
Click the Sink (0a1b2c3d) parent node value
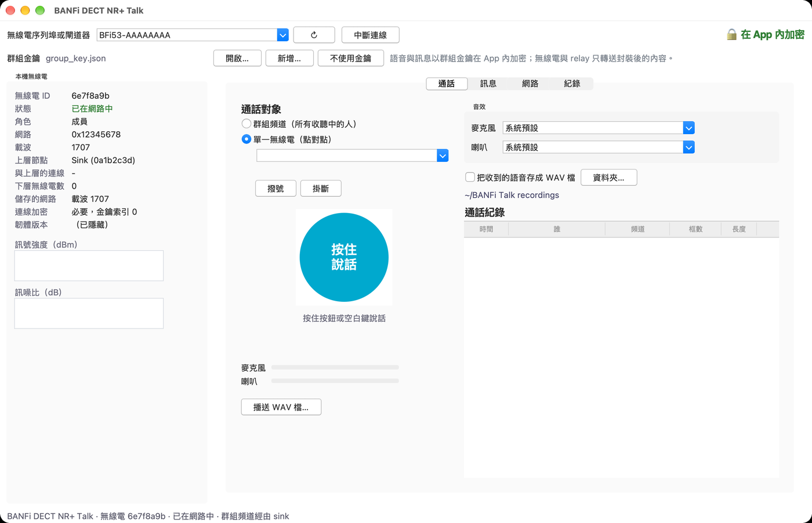(103, 160)
